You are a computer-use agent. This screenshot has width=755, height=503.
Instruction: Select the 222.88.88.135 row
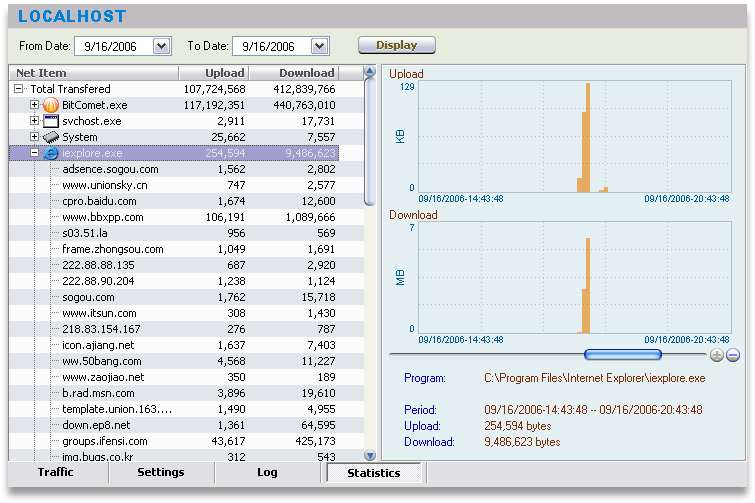(x=186, y=265)
